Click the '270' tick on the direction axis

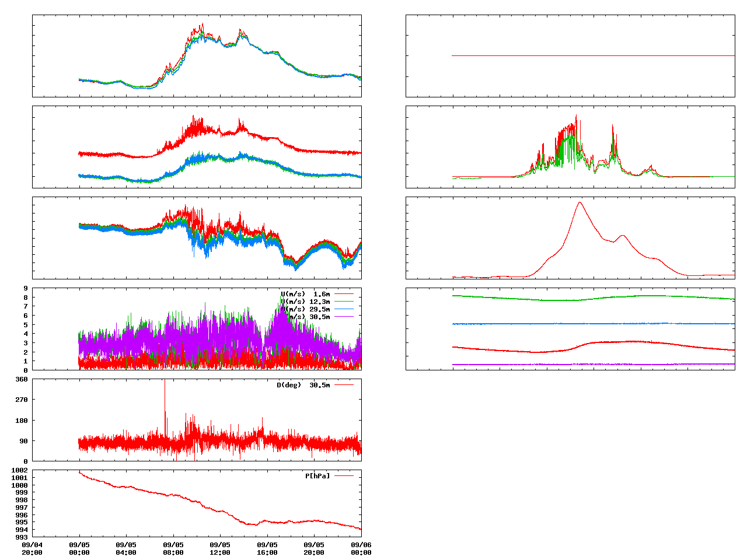(22, 400)
